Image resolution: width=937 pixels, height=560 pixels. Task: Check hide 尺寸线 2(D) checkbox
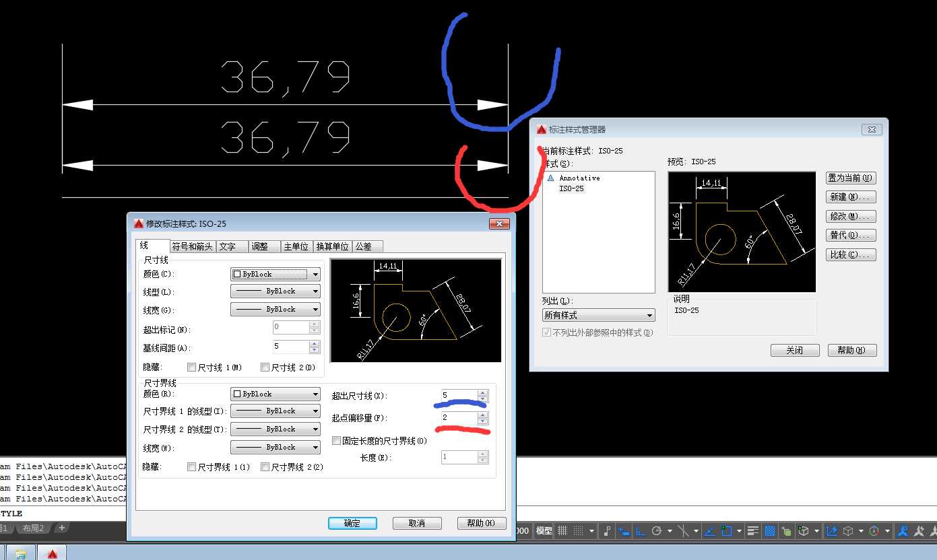264,367
